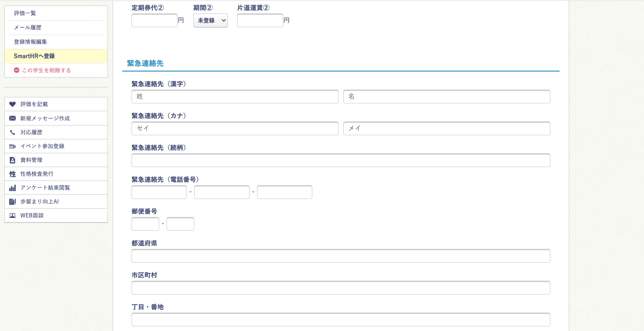
Task: Click the 歩留まり向上AI icon
Action: 12,202
